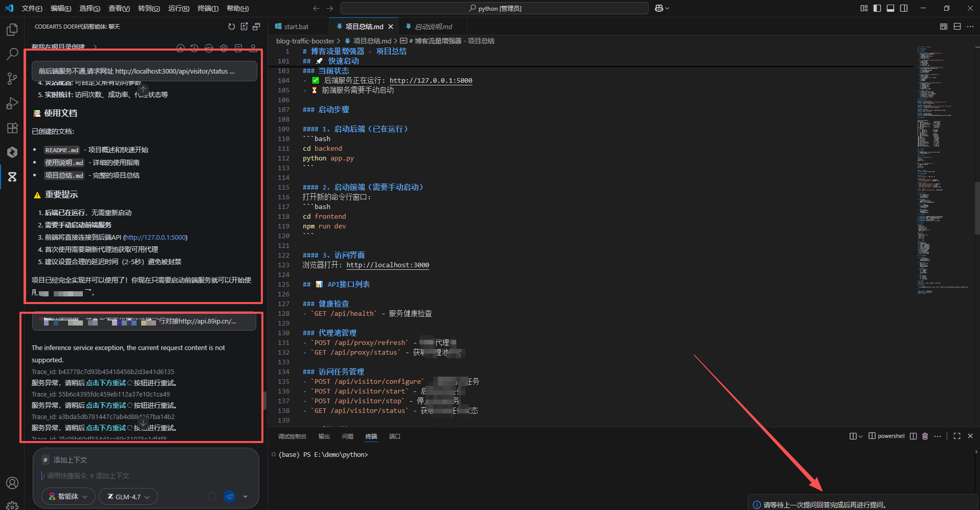Close the 项目总结.md editor tab

[x=391, y=27]
